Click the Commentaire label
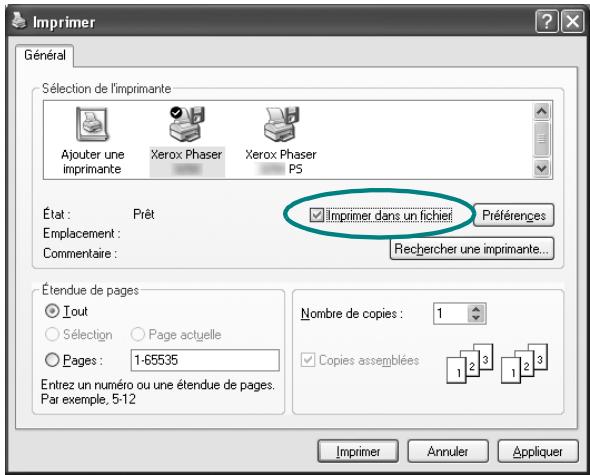The image size is (590, 475). coord(80,253)
